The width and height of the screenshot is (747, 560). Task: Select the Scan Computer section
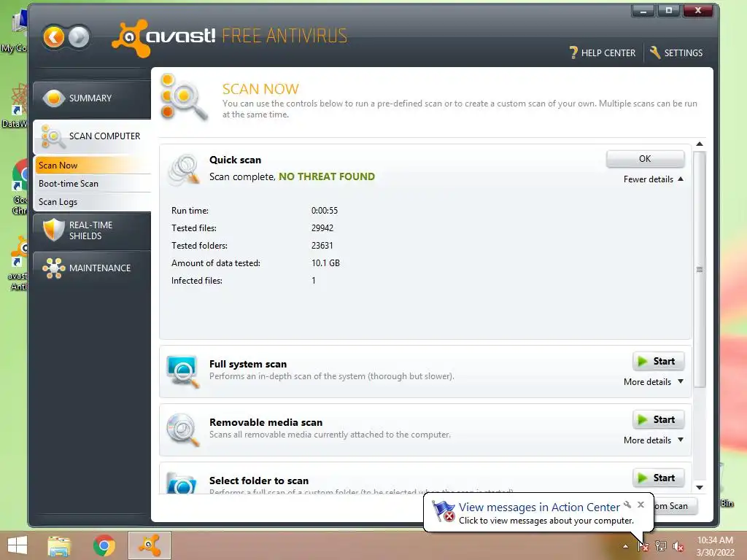click(x=92, y=136)
